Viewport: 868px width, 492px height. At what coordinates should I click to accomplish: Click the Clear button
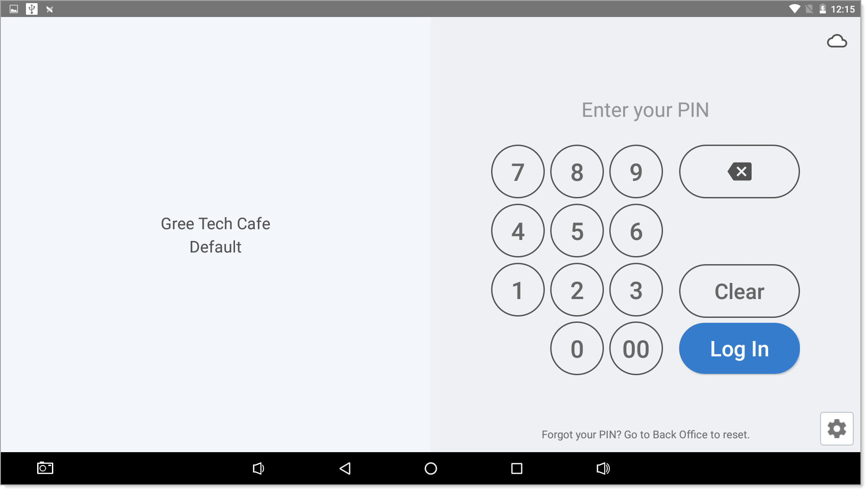(x=739, y=291)
